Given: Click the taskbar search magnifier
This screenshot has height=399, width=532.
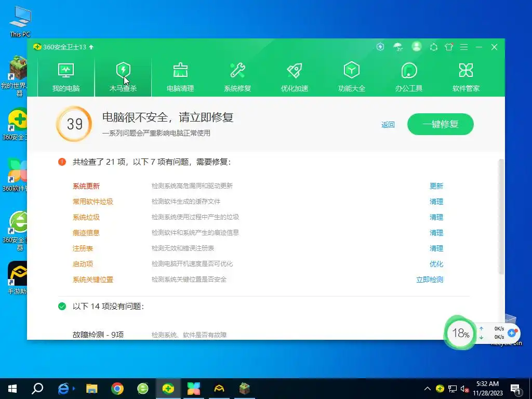Looking at the screenshot, I should [x=37, y=389].
